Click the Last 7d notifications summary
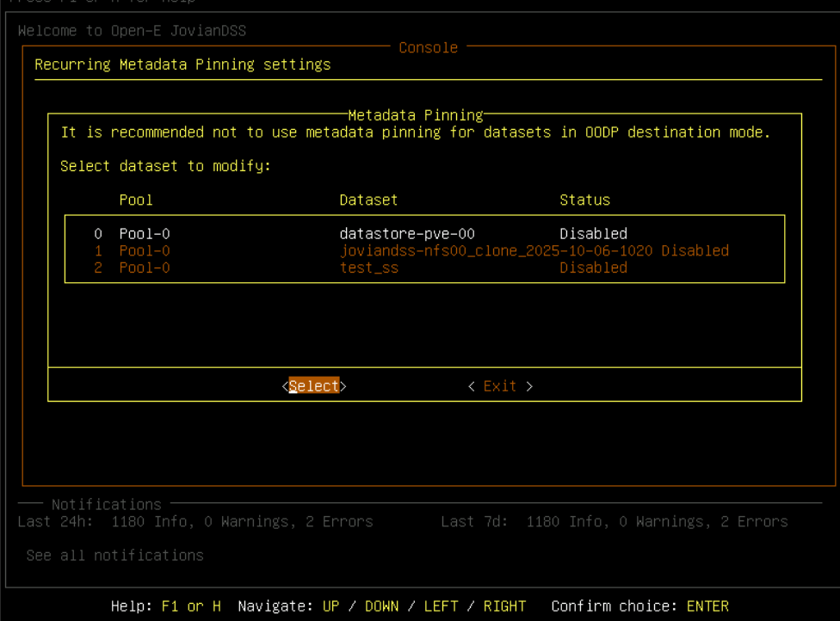The width and height of the screenshot is (840, 621). [x=614, y=522]
